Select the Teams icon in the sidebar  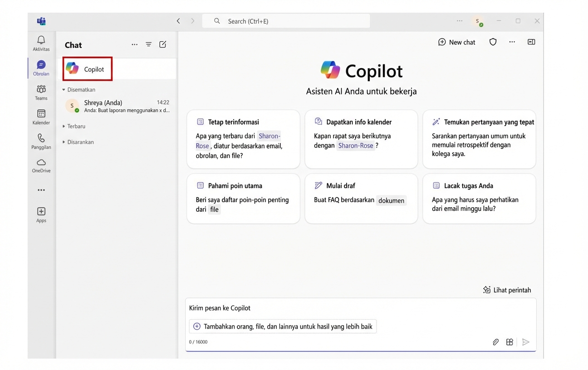(41, 92)
